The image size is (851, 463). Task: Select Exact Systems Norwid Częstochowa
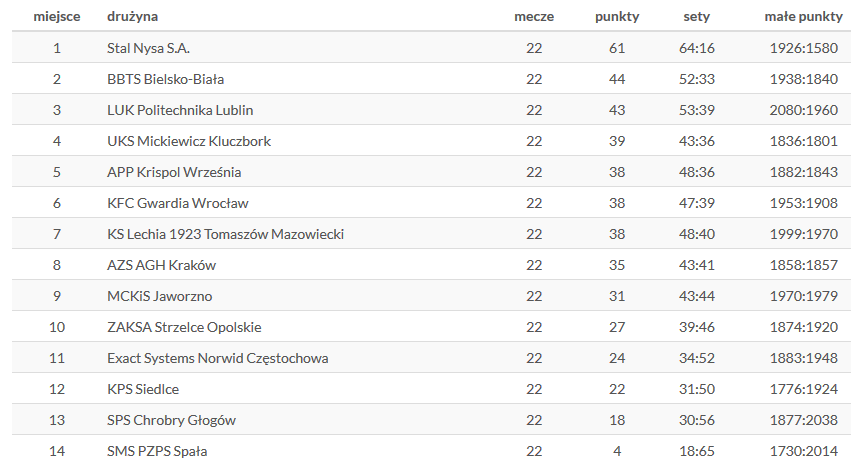(x=218, y=358)
